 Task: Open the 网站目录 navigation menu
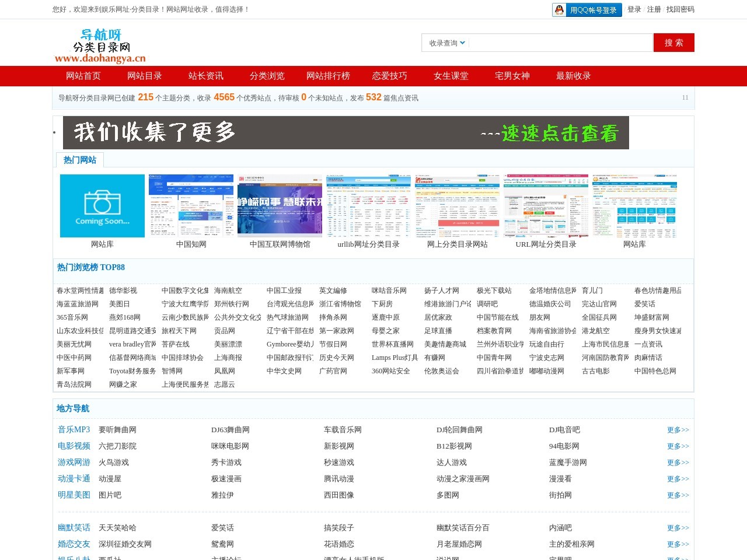tap(144, 76)
